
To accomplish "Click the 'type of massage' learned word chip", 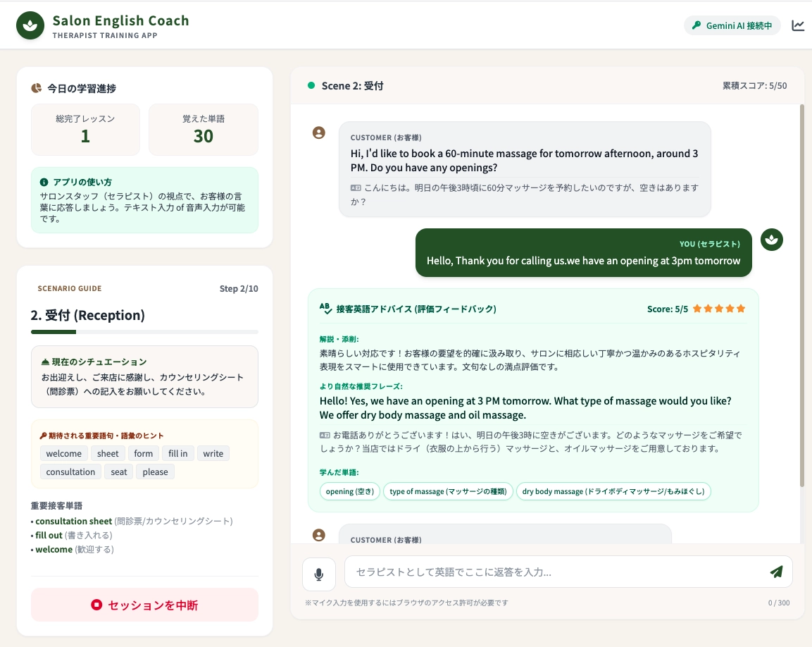I will click(x=448, y=491).
